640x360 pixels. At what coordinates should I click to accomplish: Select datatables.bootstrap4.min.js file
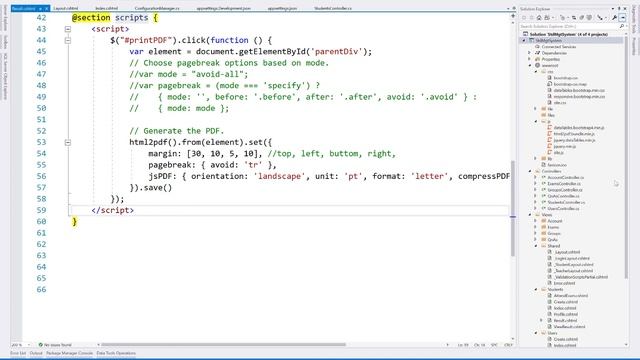coord(578,128)
